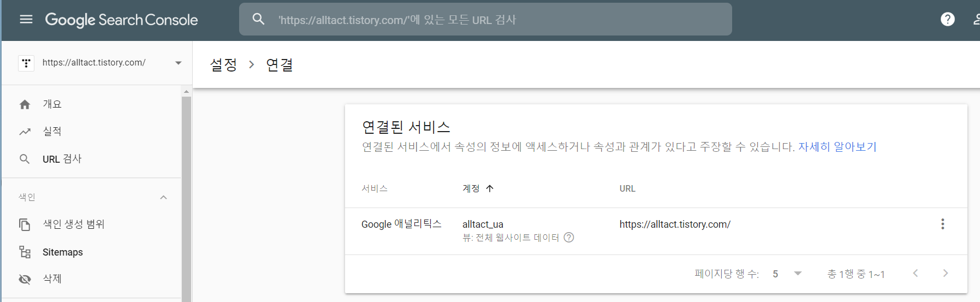Click the sitemap tree icon beside Sitemaps
Screen dimensions: 980x302
coord(25,252)
